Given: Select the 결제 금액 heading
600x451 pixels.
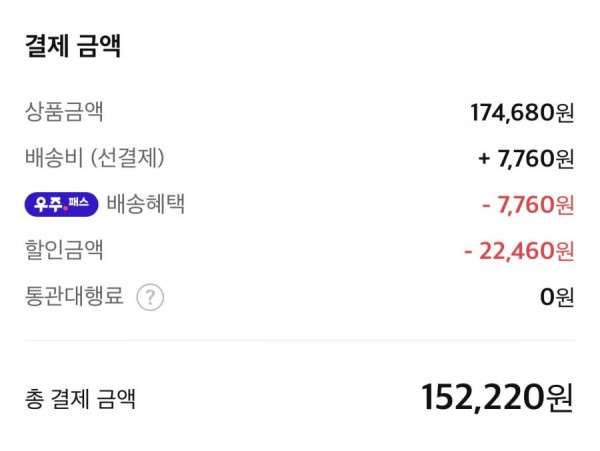Looking at the screenshot, I should [73, 46].
